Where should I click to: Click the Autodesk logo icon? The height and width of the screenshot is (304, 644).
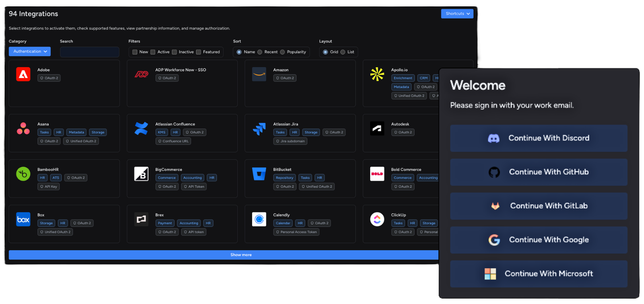(x=377, y=129)
